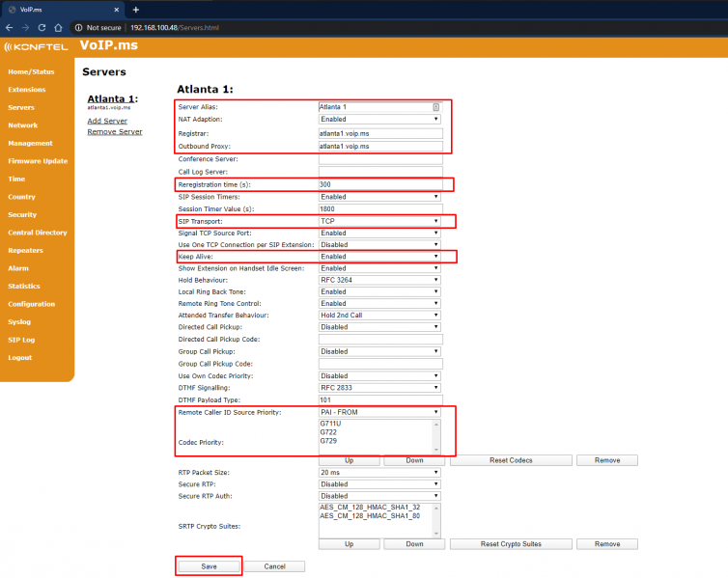Open One TCP Connection per Extension dropdown
The height and width of the screenshot is (578, 728).
tap(379, 244)
